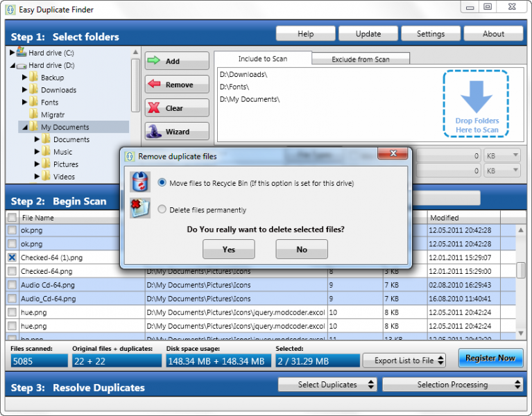Image resolution: width=532 pixels, height=416 pixels.
Task: Click the permanent delete file icon
Action: [x=140, y=208]
